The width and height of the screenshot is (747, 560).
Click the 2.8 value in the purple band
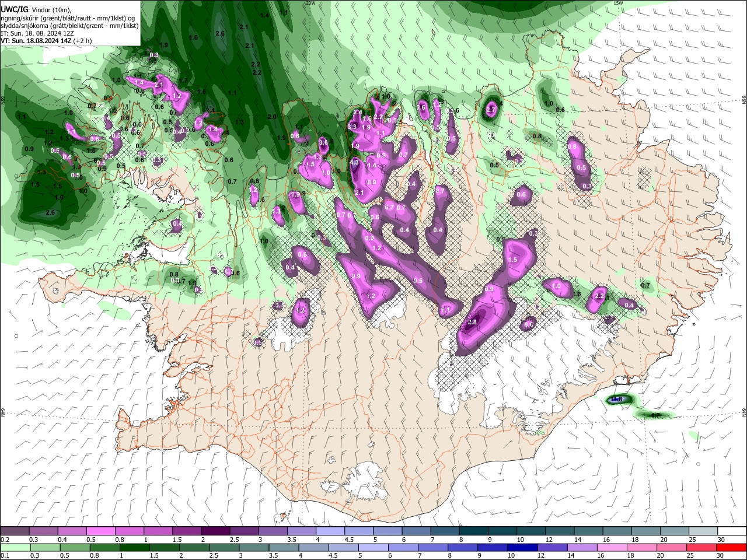pos(473,323)
